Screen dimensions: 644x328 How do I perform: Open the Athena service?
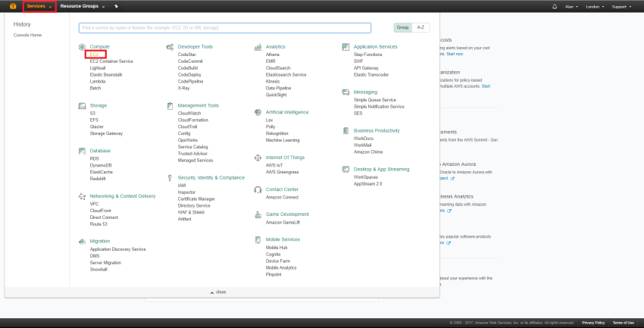click(273, 55)
